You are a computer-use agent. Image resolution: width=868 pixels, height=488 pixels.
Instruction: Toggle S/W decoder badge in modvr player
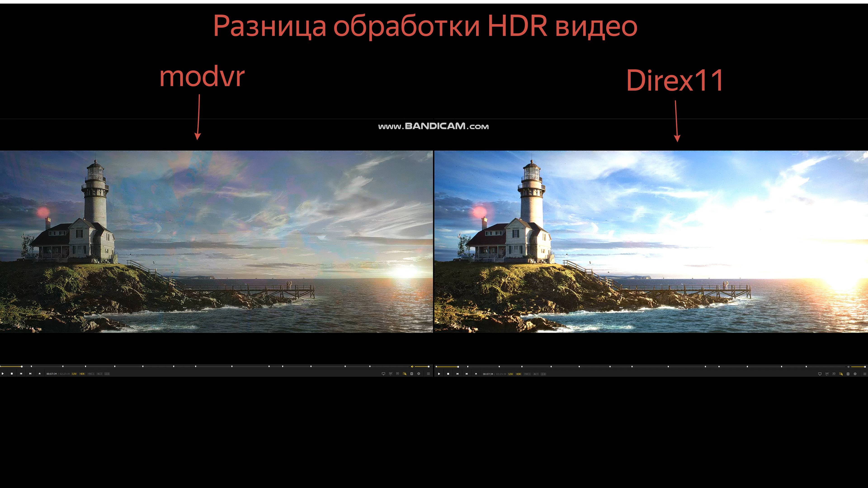[x=74, y=374]
